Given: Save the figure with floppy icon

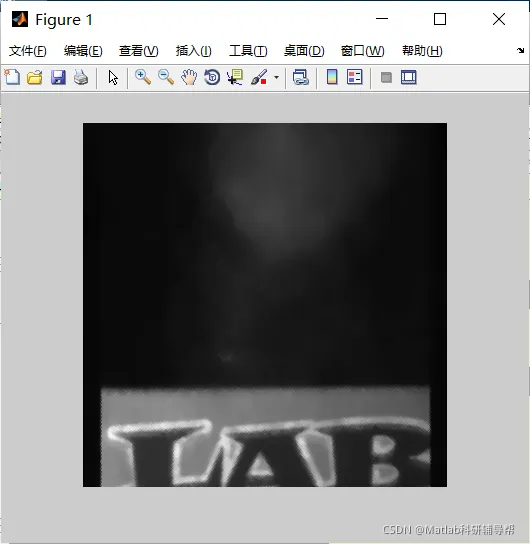Looking at the screenshot, I should pyautogui.click(x=58, y=77).
